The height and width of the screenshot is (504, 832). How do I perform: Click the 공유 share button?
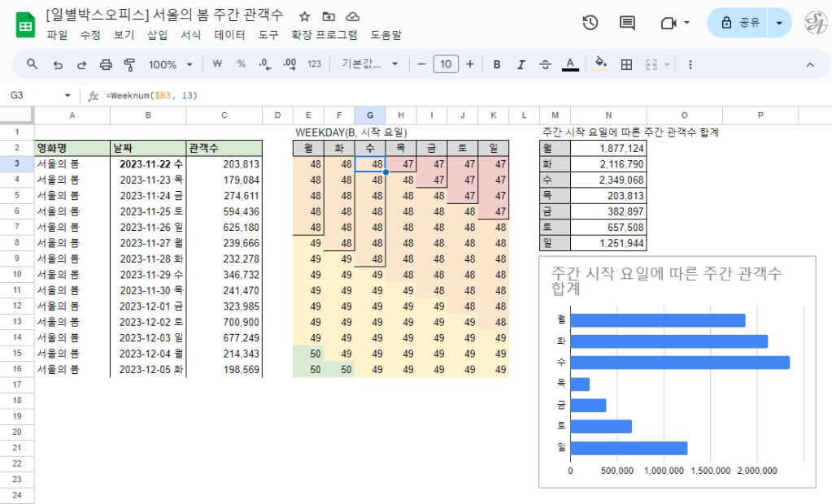click(x=738, y=23)
